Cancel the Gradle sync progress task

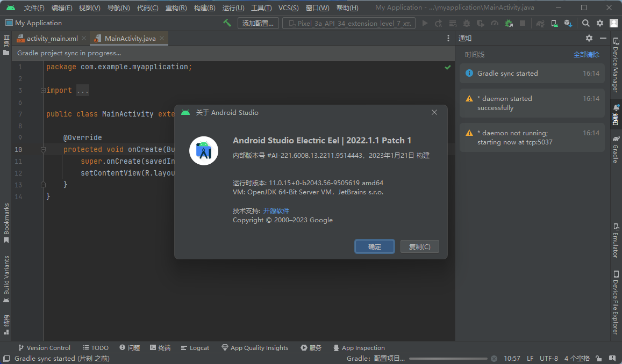tap(494, 359)
